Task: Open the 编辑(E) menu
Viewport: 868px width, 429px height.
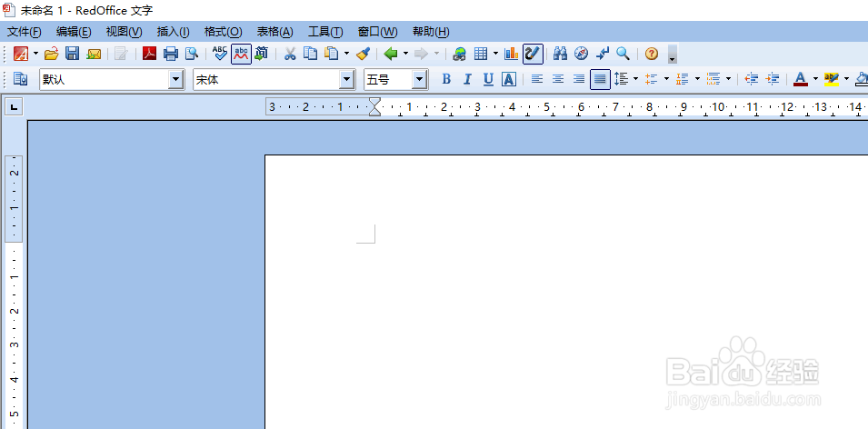Action: 74,32
